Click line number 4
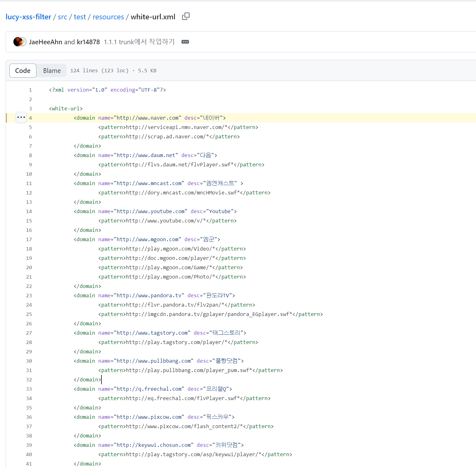The width and height of the screenshot is (476, 468). click(30, 118)
